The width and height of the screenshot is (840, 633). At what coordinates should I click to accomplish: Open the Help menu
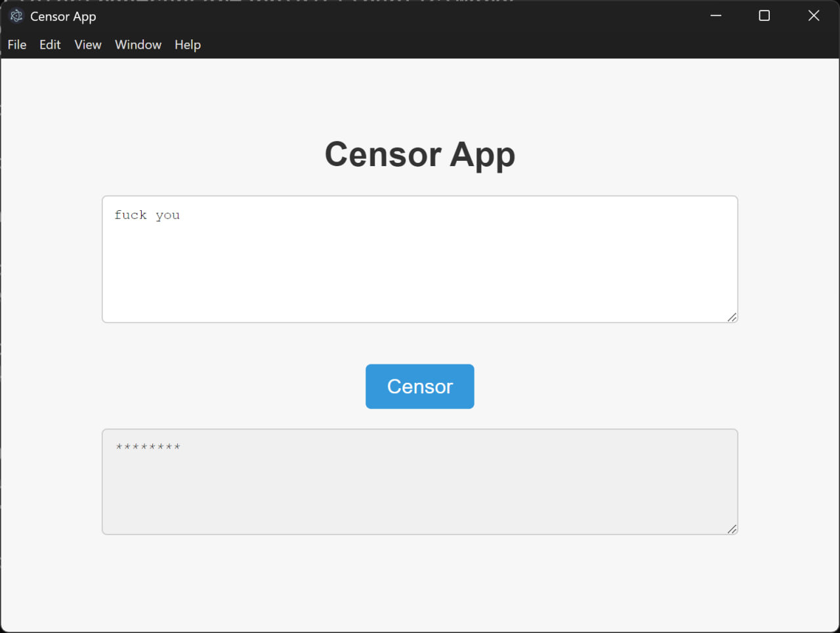point(187,45)
